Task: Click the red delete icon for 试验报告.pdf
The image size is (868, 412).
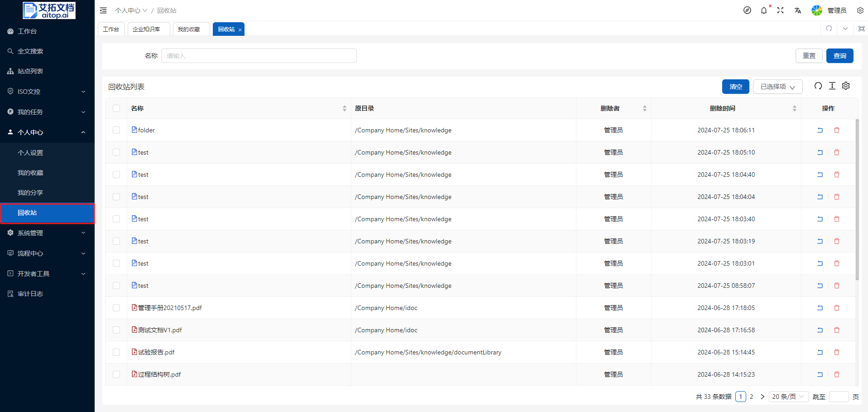Action: coord(836,352)
